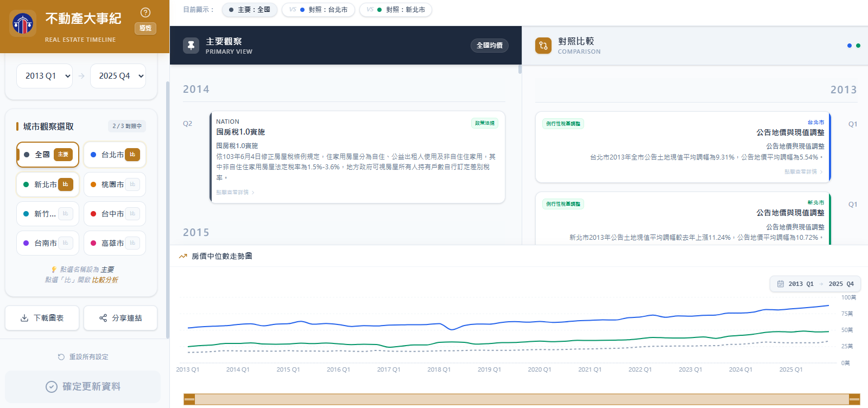Click the 分享連結 share button
The image size is (868, 408).
[121, 318]
